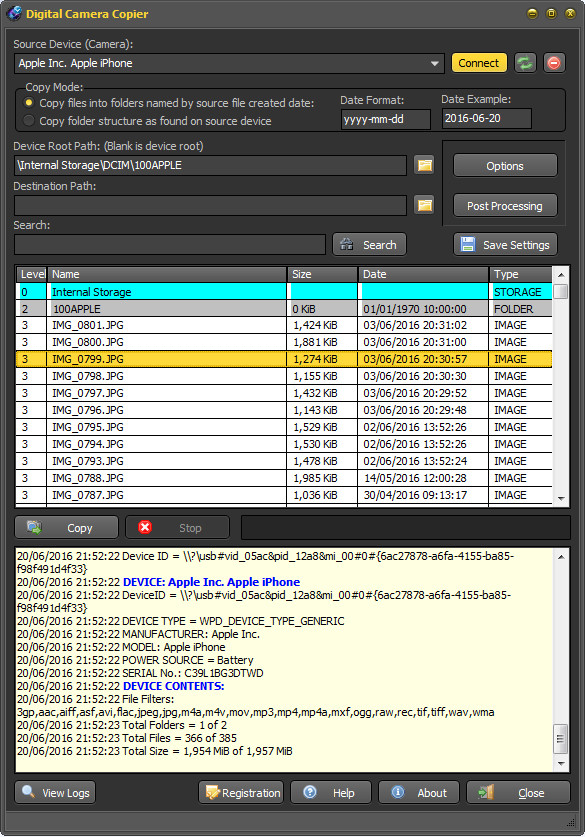Browse for Destination Path folder
The image size is (585, 837).
(424, 205)
